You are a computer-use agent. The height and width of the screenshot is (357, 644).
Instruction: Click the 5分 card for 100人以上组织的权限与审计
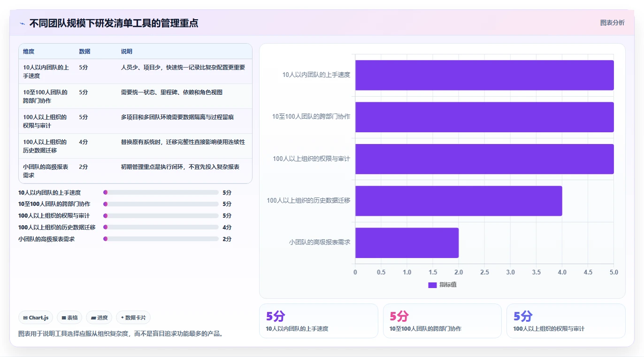[x=566, y=321]
